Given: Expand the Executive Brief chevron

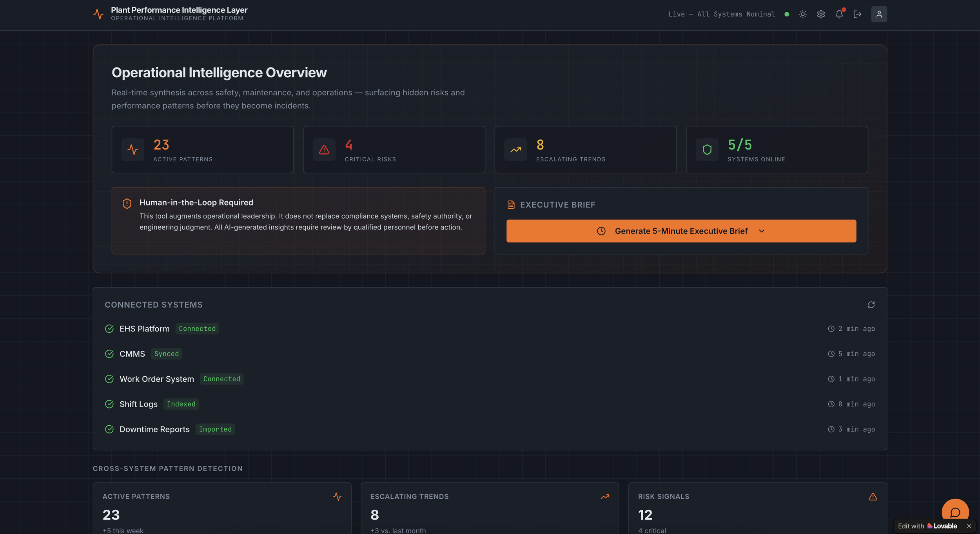Looking at the screenshot, I should 762,231.
